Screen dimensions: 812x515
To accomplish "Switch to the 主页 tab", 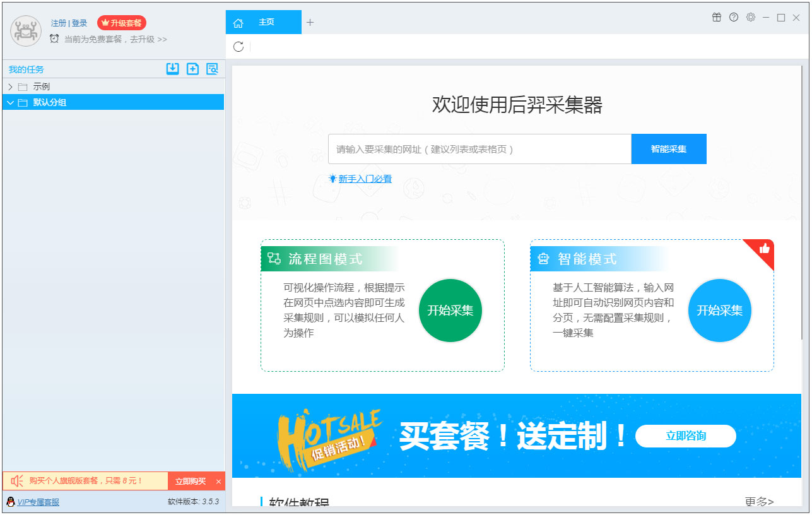I will tap(265, 21).
